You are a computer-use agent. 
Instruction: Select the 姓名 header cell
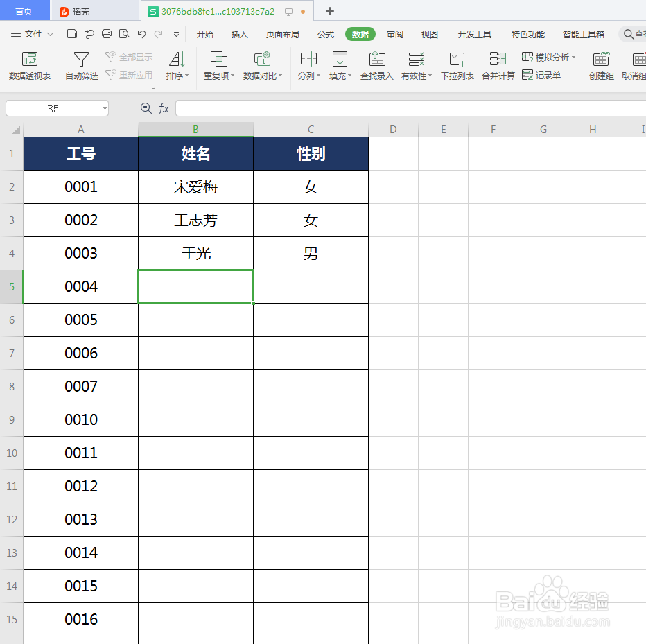tap(195, 154)
